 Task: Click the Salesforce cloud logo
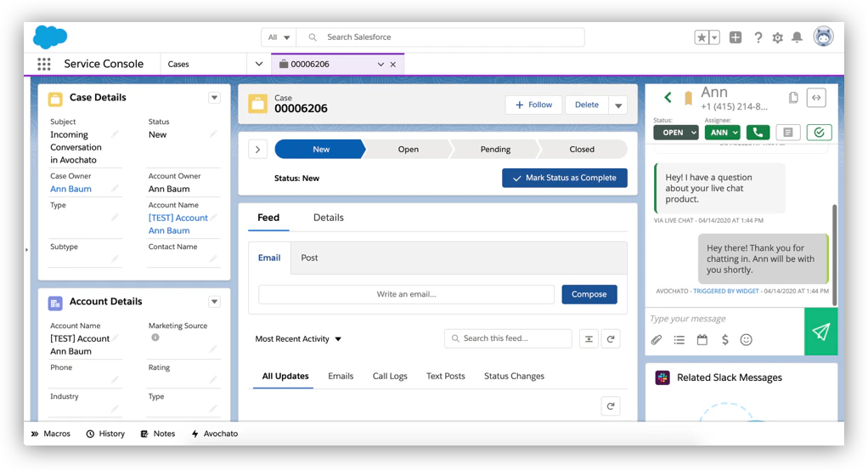tap(50, 37)
